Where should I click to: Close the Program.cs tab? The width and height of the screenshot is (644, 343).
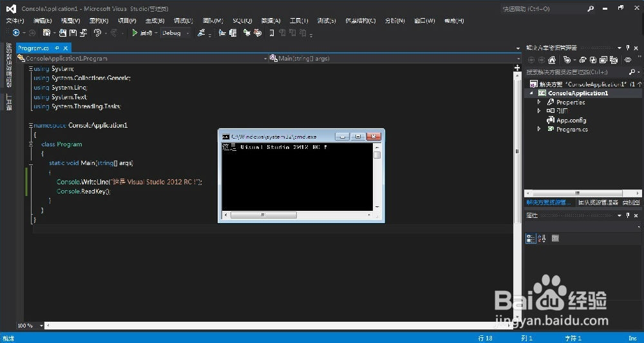[65, 48]
